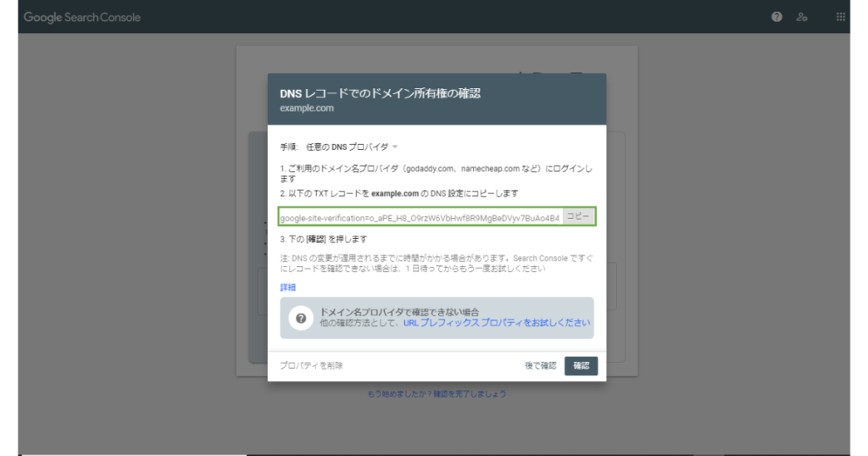868x456 pixels.
Task: Click the question mark icon in the info box
Action: pyautogui.click(x=301, y=318)
